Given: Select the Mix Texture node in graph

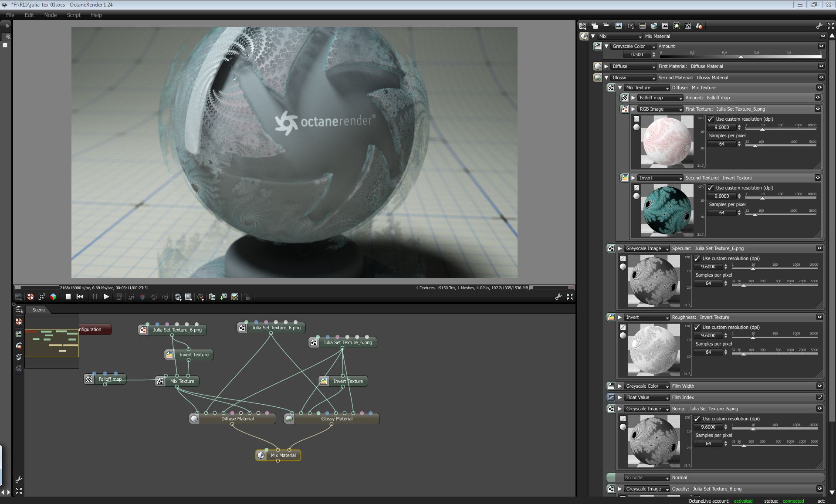Looking at the screenshot, I should pos(177,381).
